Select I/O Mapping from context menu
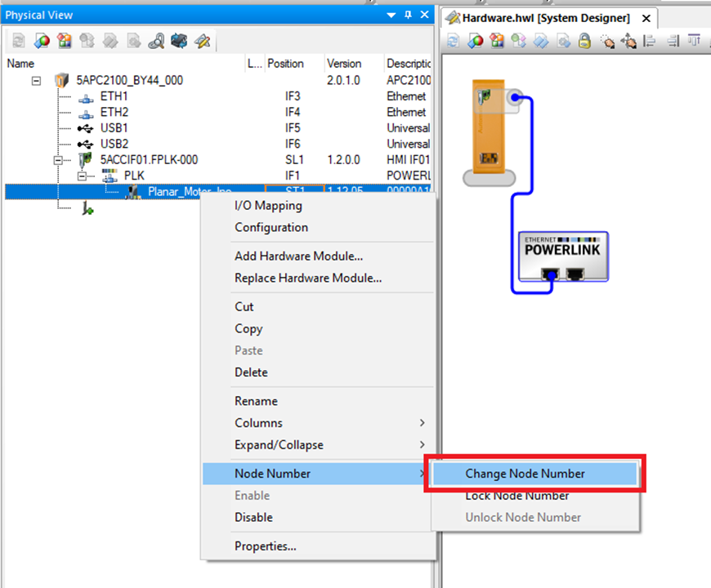Image resolution: width=711 pixels, height=588 pixels. tap(268, 206)
